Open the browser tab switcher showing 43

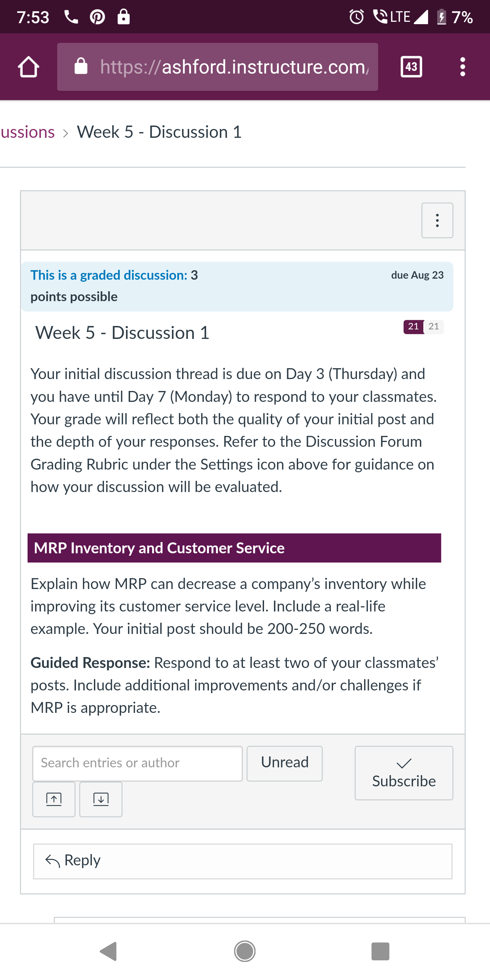click(x=411, y=67)
